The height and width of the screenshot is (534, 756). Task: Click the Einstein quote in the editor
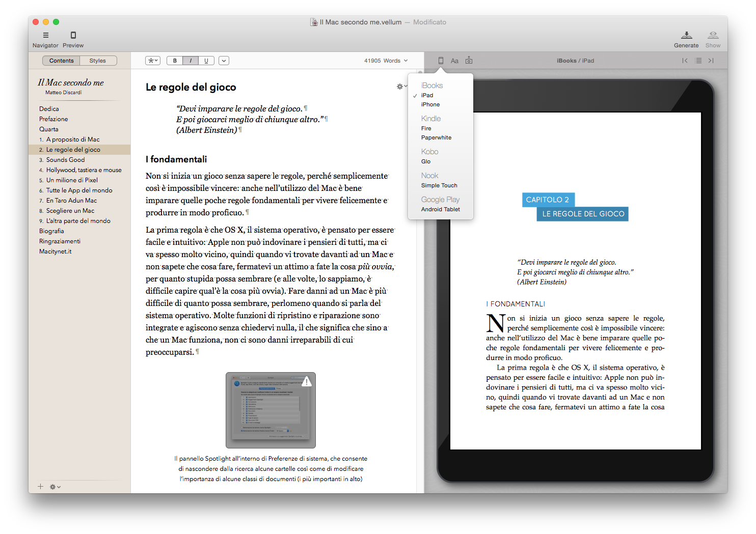(252, 119)
